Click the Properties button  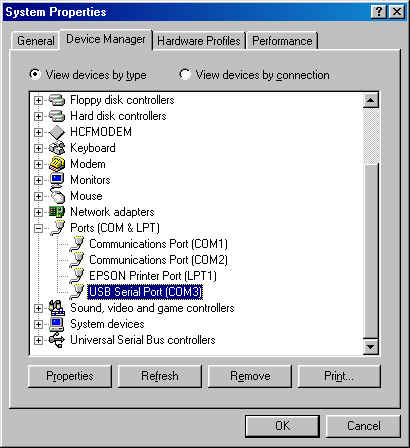pyautogui.click(x=70, y=376)
